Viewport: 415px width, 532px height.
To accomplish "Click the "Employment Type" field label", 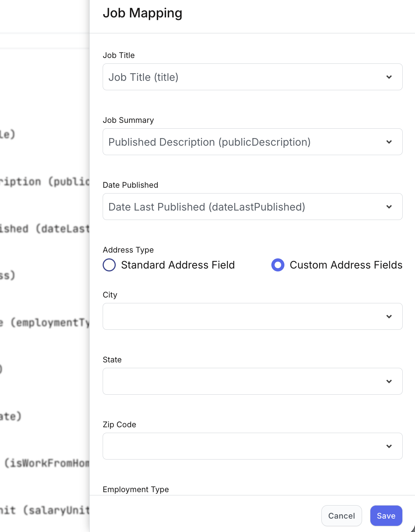I will point(136,490).
